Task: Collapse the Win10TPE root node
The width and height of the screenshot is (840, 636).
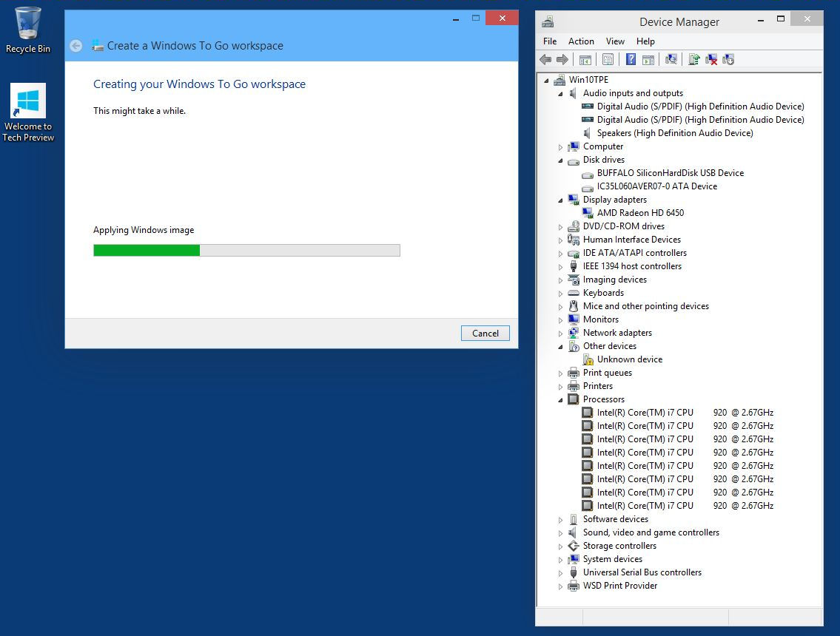Action: click(546, 81)
